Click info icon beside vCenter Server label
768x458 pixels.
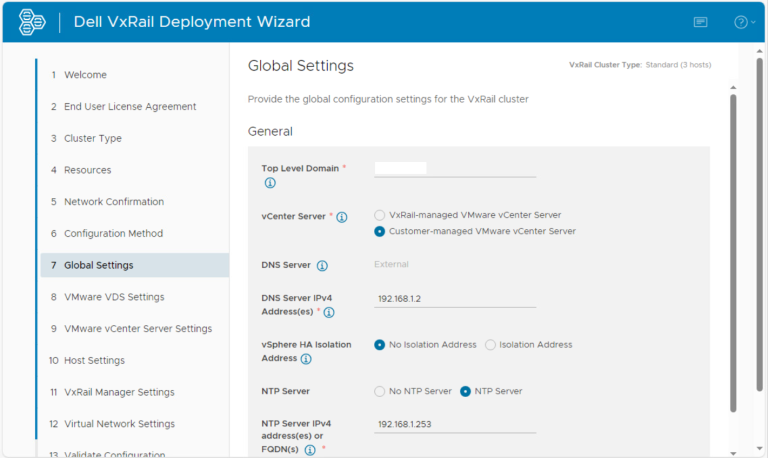coord(342,217)
